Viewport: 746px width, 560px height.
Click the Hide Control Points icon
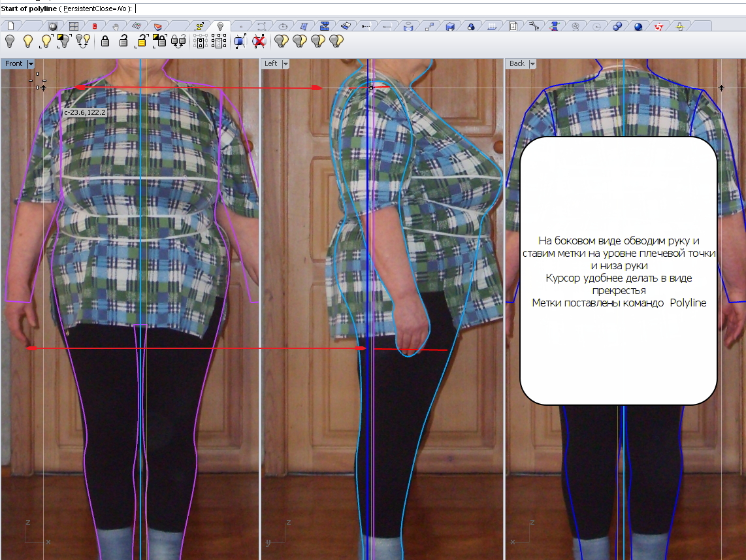coord(201,42)
